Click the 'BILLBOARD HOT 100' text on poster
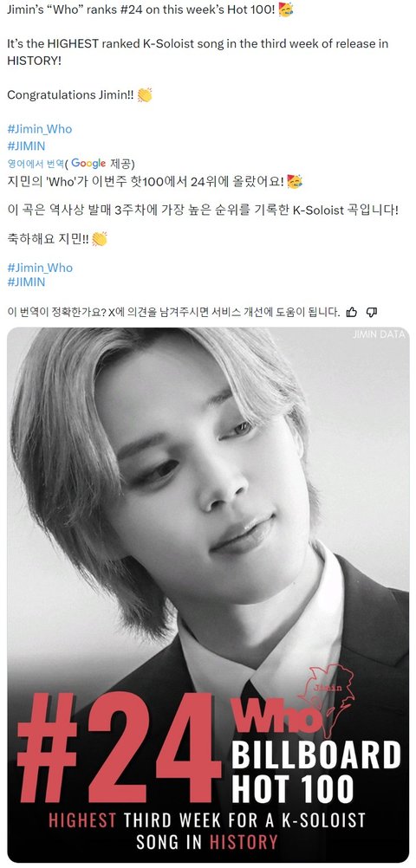Screen dimensions: 416x868 click(x=315, y=771)
